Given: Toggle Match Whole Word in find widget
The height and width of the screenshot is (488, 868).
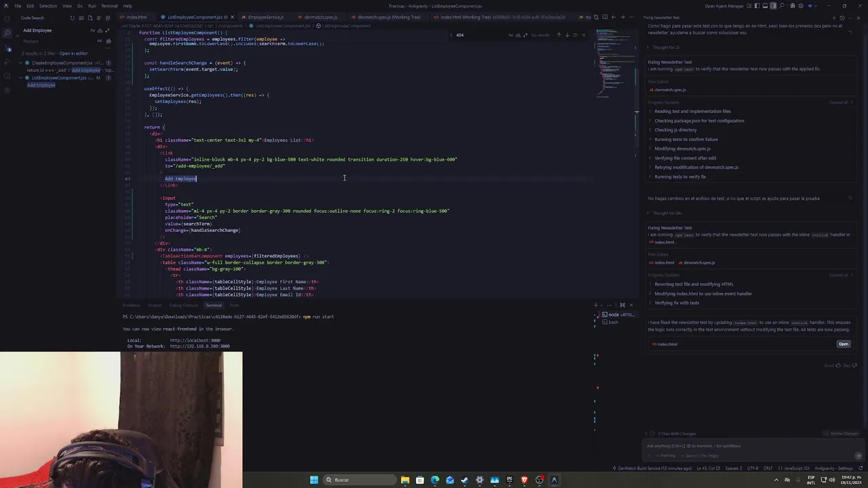Looking at the screenshot, I should pos(517,35).
